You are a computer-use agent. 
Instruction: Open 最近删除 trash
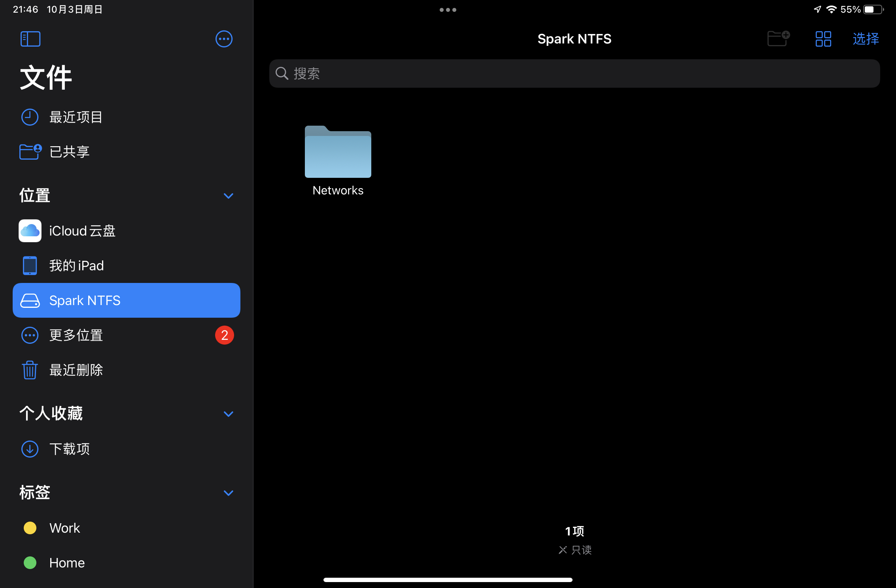point(76,370)
